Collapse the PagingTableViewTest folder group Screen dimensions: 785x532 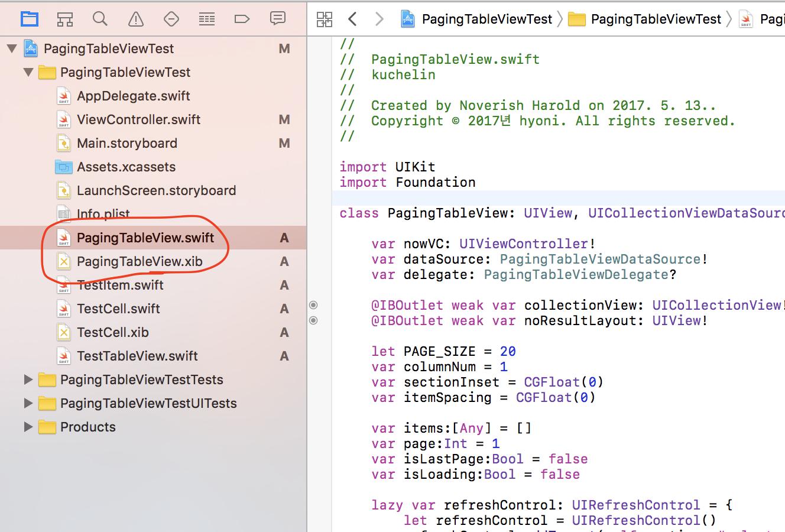28,72
